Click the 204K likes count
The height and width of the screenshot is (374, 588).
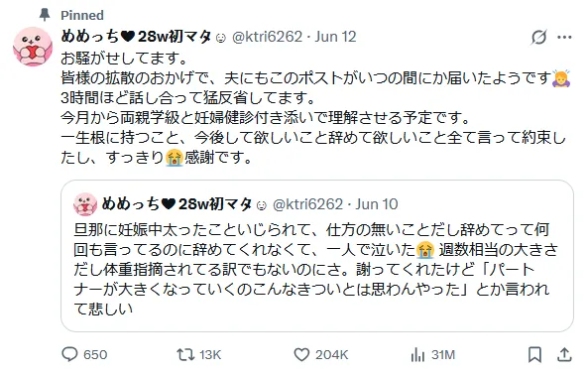point(331,355)
